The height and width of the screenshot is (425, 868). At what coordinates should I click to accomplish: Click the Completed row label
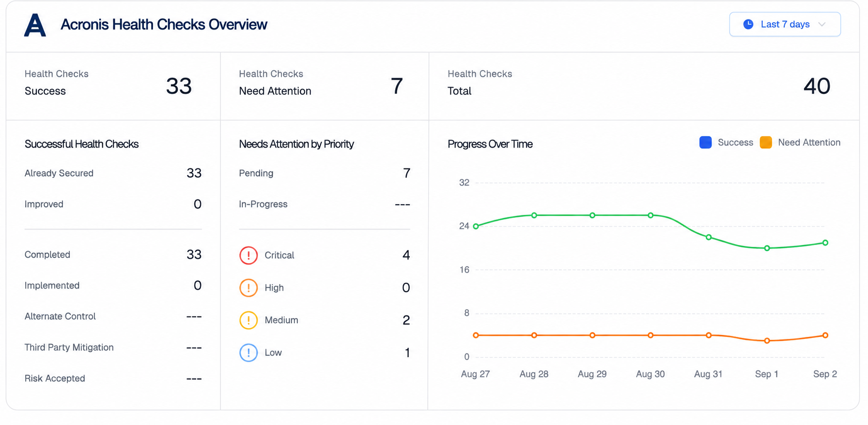tap(47, 255)
